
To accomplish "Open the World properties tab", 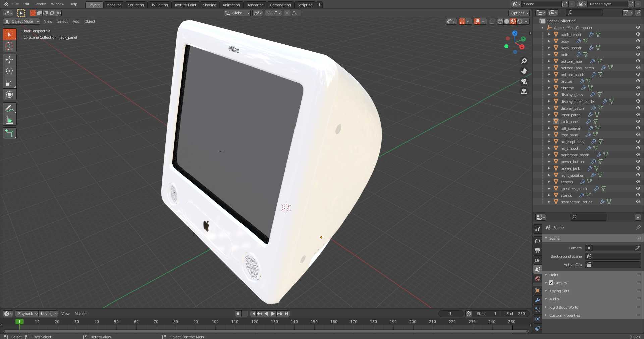I will click(538, 279).
